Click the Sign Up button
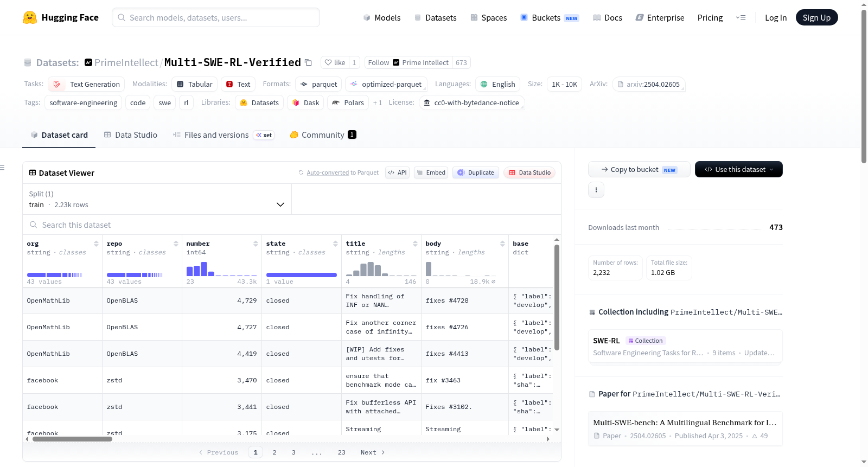This screenshot has width=868, height=467. click(x=817, y=17)
